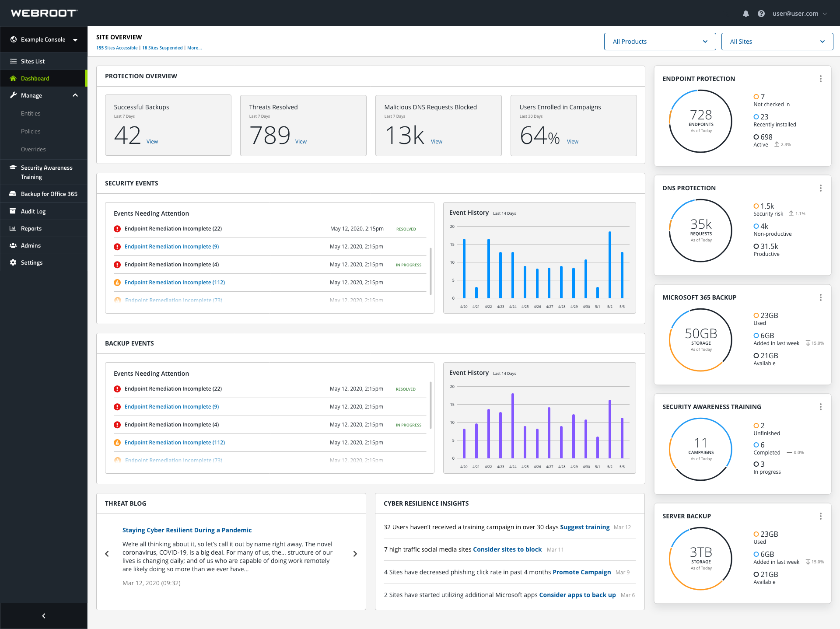
Task: View Successful Backups details
Action: click(x=152, y=142)
